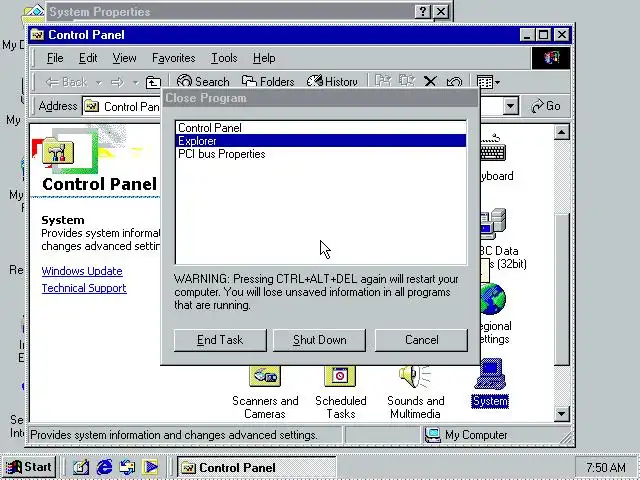The width and height of the screenshot is (640, 480).
Task: Click the Shut Down button
Action: tap(319, 340)
